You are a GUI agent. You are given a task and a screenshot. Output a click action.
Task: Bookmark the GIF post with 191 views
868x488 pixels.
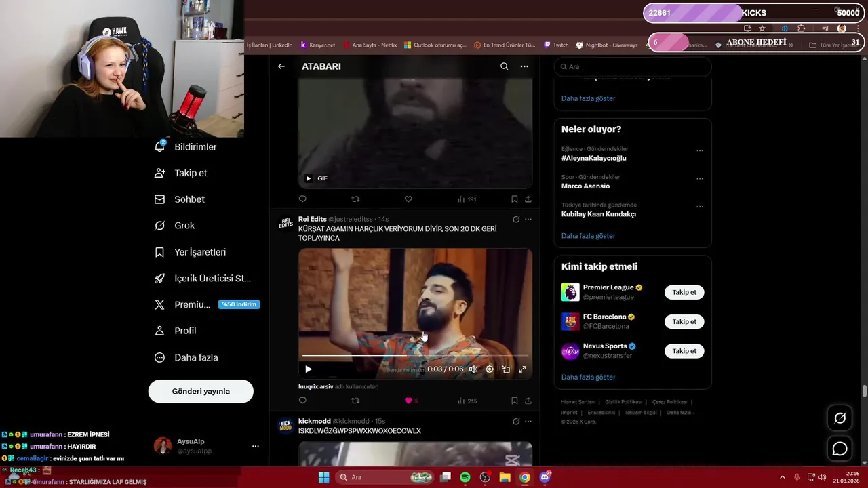514,199
